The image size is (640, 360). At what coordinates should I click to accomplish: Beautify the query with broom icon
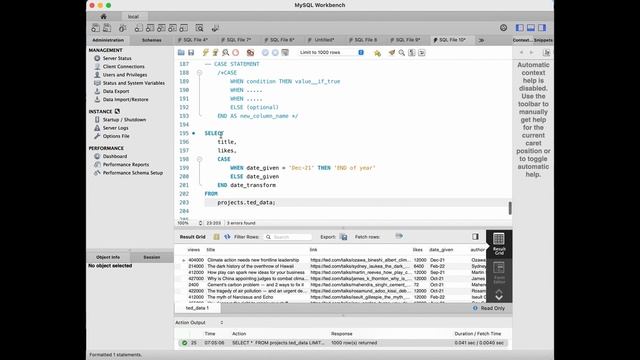tap(392, 53)
